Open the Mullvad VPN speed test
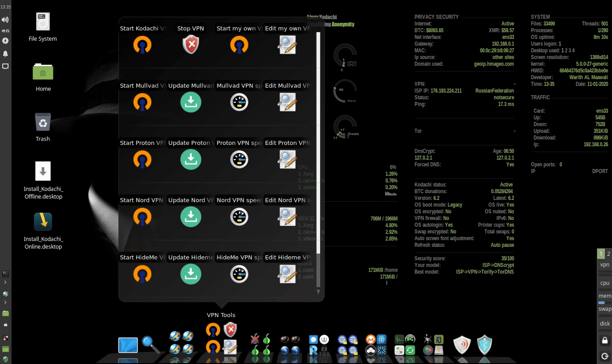 [239, 102]
